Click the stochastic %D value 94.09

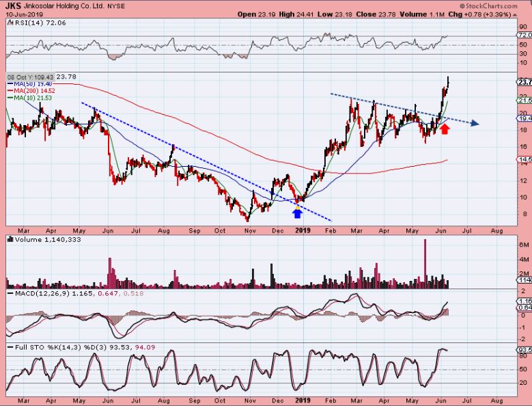tap(145, 347)
